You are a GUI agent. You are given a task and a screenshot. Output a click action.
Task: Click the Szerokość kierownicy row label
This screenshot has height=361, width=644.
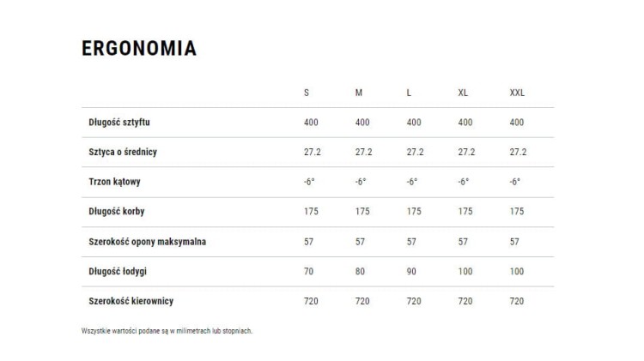point(131,301)
